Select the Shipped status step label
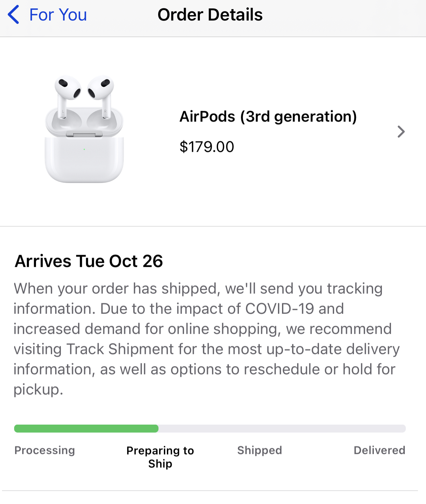Screen dimensions: 426x504 point(259,450)
